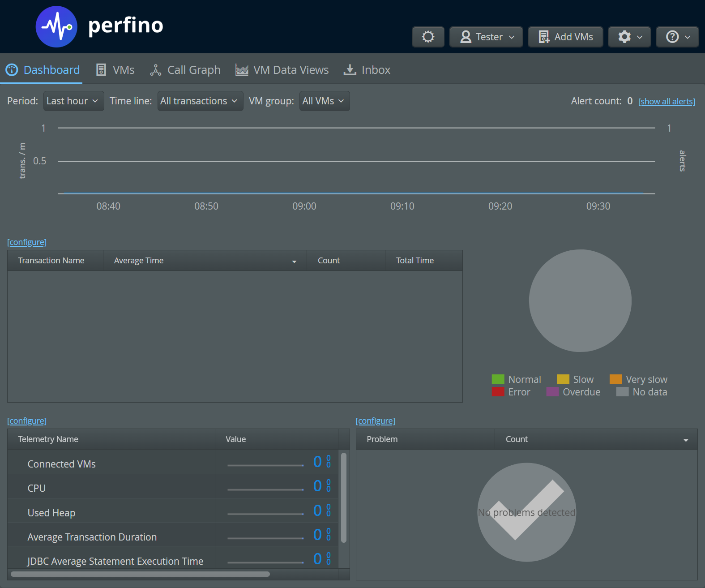Expand the All transactions time line dropdown
The width and height of the screenshot is (705, 588).
(x=200, y=101)
